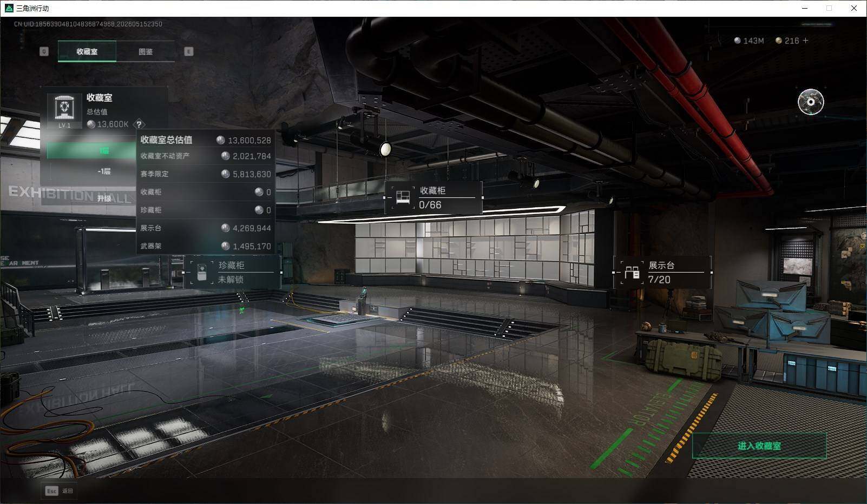Click the 珍藏柜 row showing 0
867x504 pixels.
(x=206, y=210)
